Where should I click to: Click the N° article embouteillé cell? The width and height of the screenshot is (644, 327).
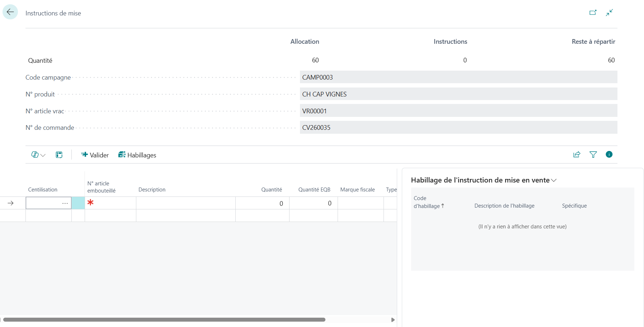pos(111,203)
